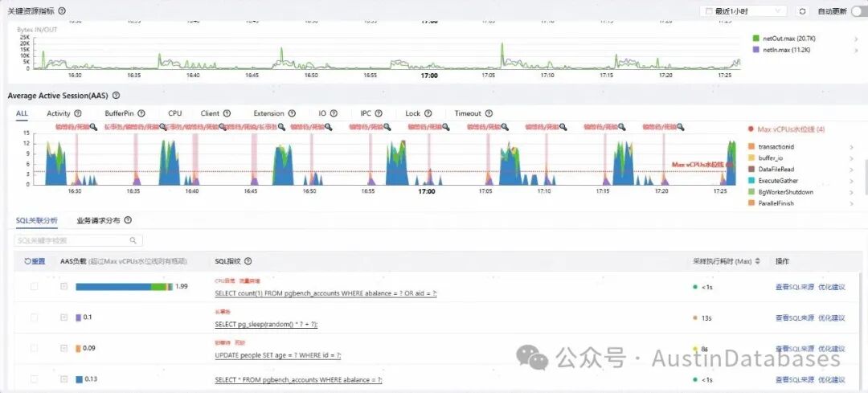Click 优化建议 for the pg_sleep row
Screen dimensions: 868x393
pos(832,317)
